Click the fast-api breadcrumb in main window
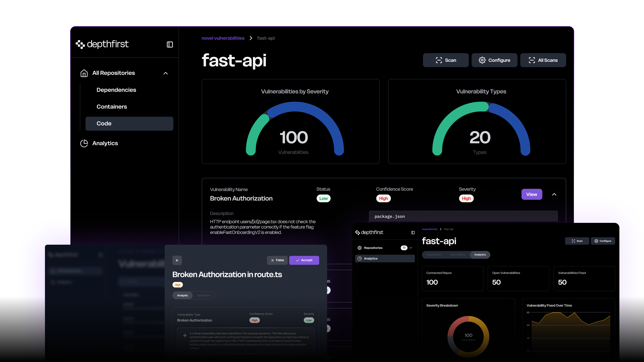The width and height of the screenshot is (644, 362). click(x=266, y=38)
